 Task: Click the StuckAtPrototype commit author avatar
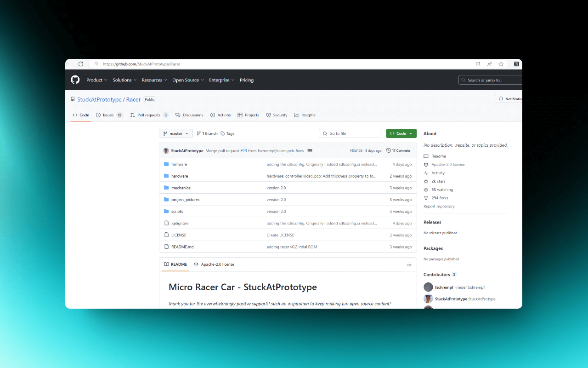tap(166, 150)
